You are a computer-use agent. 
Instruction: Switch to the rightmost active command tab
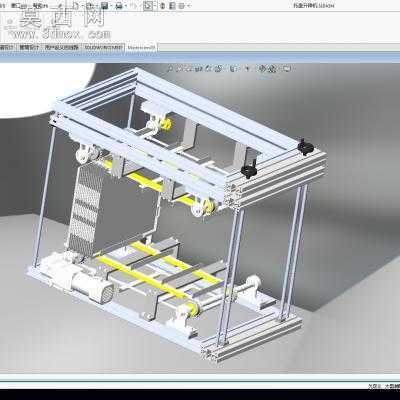coord(141,47)
